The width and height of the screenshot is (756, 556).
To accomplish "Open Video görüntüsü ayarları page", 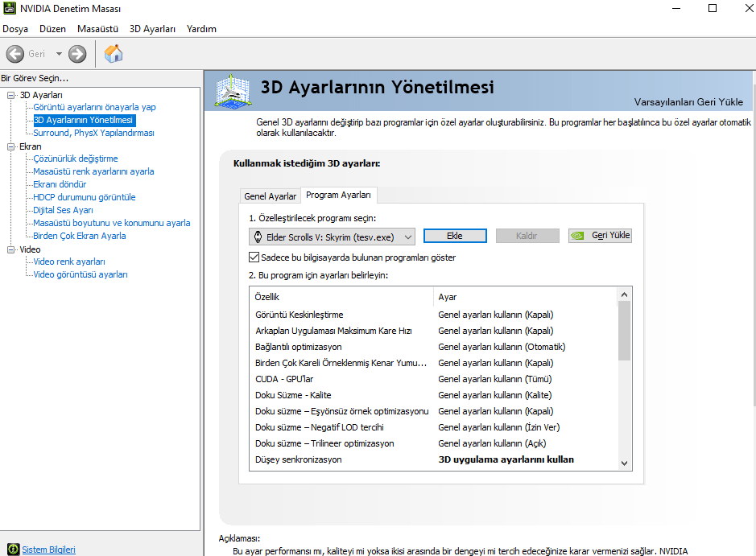I will click(81, 274).
